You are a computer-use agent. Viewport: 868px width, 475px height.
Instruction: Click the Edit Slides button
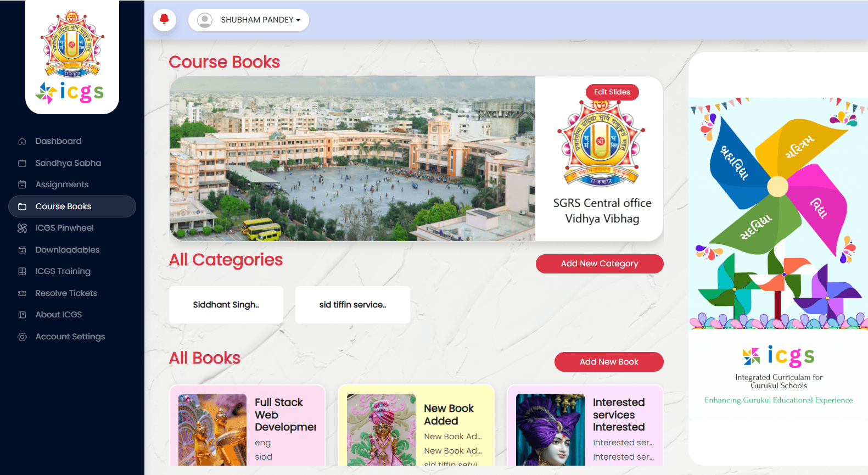pos(612,92)
